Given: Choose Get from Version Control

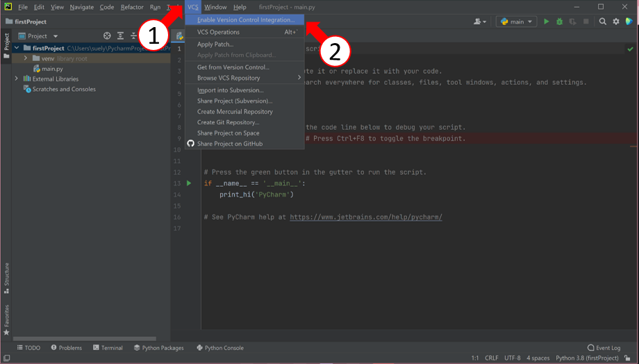Looking at the screenshot, I should pos(244,67).
